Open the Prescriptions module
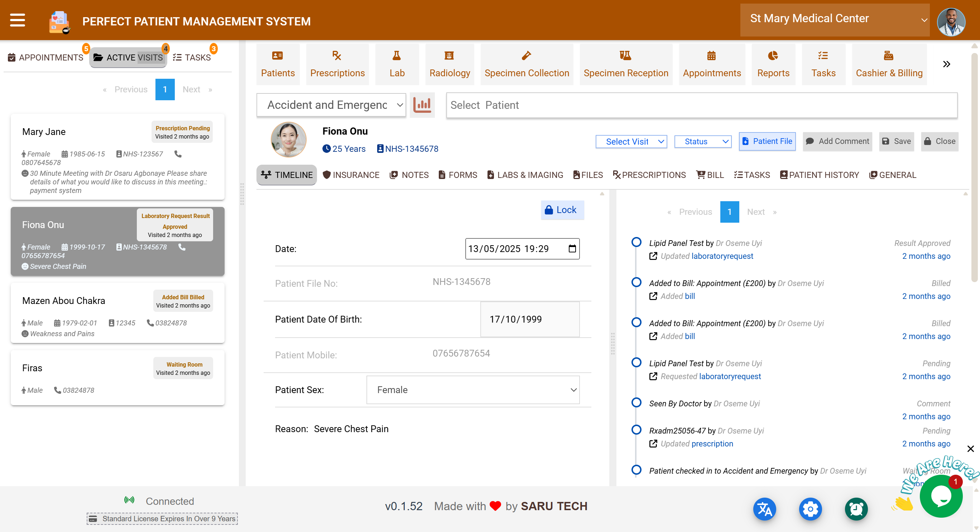 (337, 64)
